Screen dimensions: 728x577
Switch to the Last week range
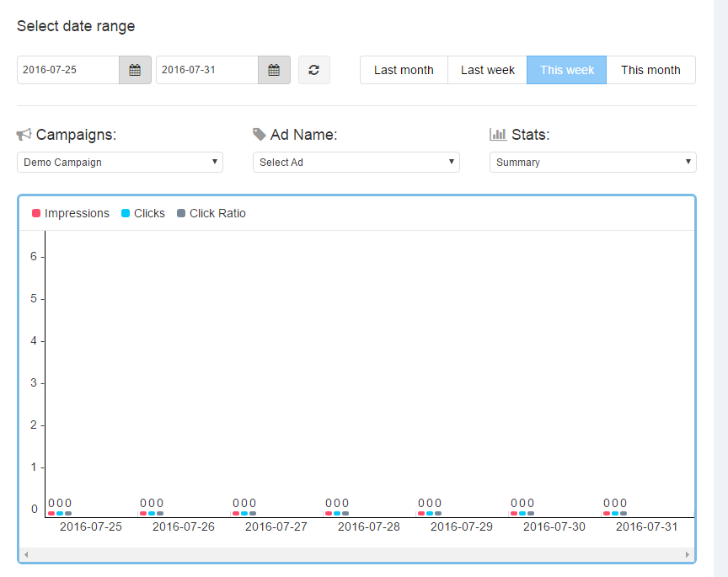tap(487, 70)
